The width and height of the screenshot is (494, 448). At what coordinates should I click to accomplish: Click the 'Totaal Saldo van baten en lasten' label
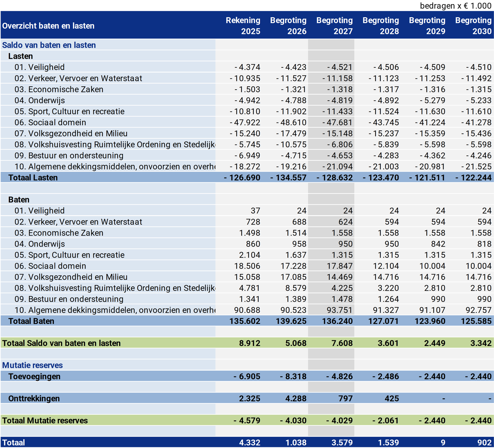(61, 343)
